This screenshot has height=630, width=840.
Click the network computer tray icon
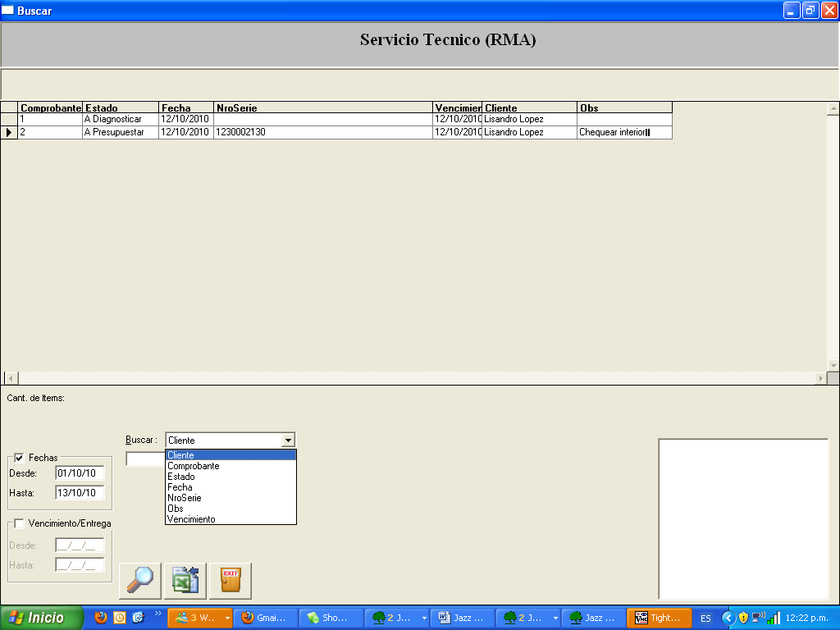pyautogui.click(x=758, y=618)
